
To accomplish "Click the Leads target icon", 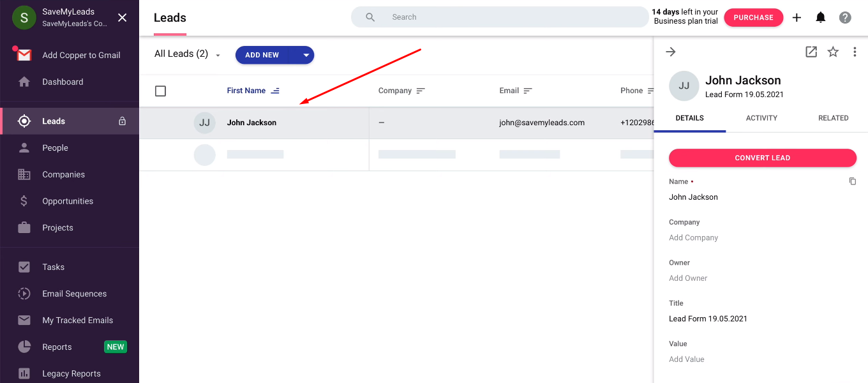I will 24,121.
